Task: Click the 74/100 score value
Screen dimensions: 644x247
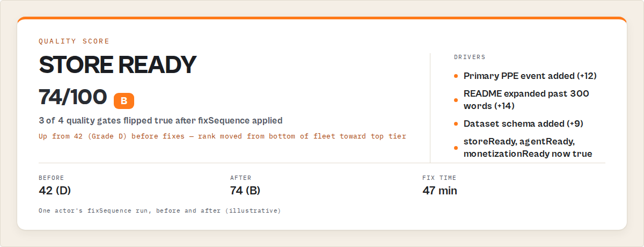Action: [x=73, y=97]
